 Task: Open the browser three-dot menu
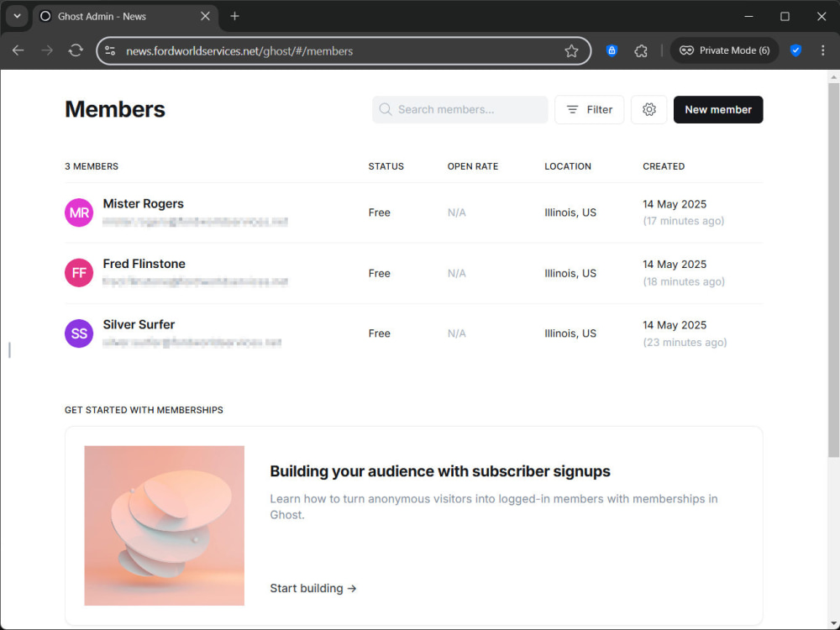coord(823,50)
